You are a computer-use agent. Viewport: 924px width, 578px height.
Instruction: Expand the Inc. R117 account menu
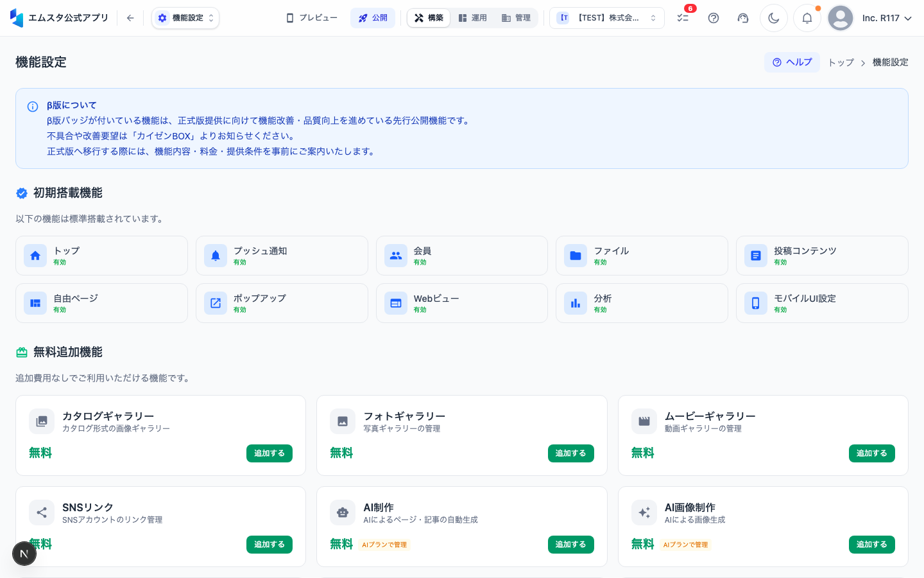[x=887, y=18]
